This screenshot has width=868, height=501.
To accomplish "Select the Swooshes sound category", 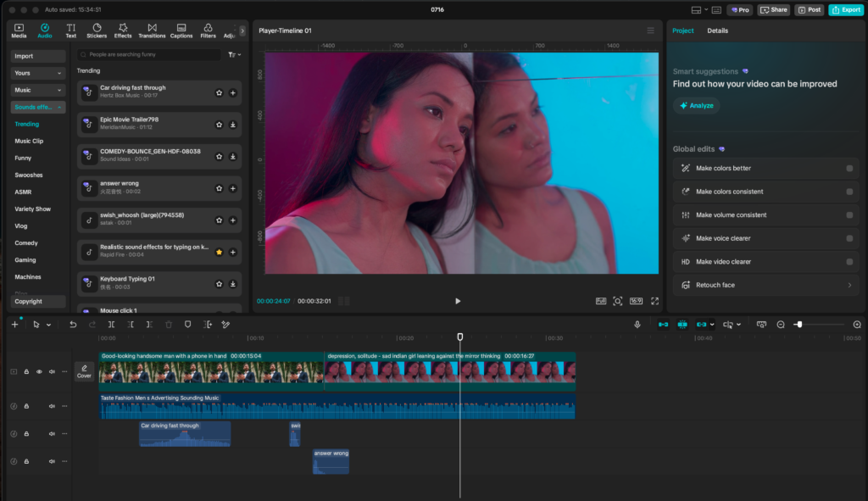I will (29, 175).
